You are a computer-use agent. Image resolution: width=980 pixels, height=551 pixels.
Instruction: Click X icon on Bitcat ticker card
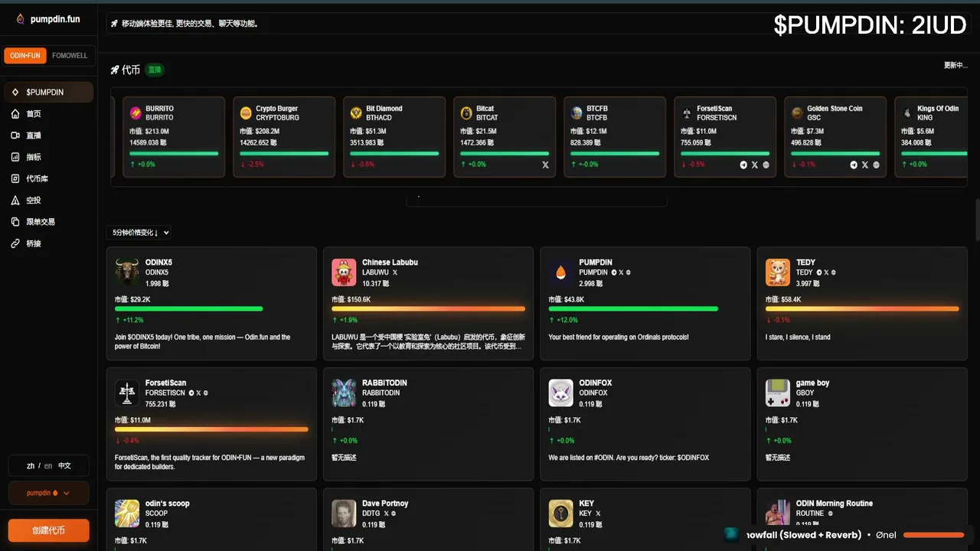(x=545, y=165)
